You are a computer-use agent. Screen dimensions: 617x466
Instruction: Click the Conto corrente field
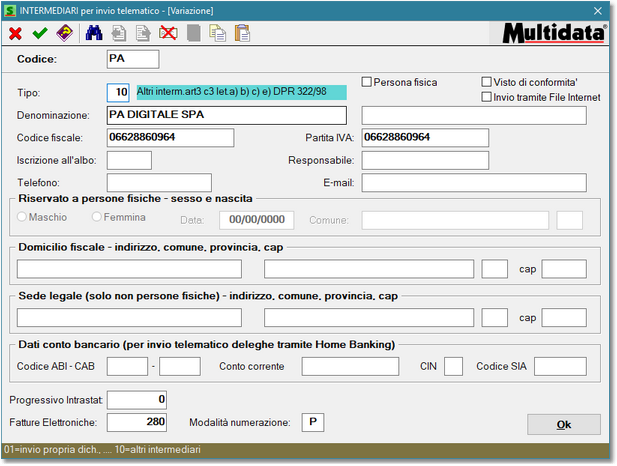tap(350, 366)
